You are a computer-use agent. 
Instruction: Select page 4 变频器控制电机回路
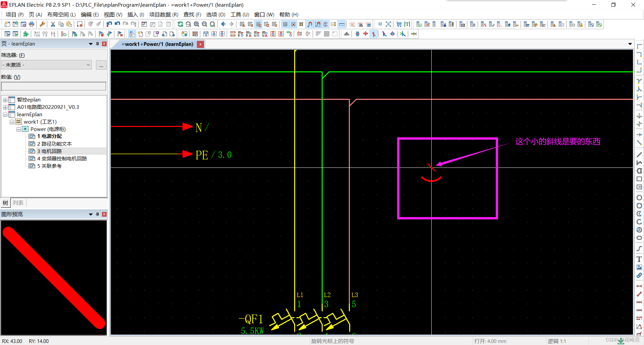(62, 158)
